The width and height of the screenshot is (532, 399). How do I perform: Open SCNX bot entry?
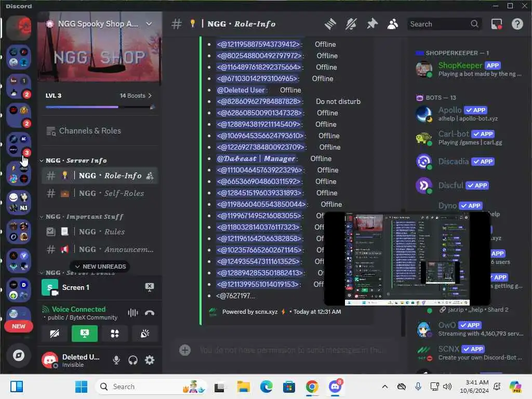[469, 353]
